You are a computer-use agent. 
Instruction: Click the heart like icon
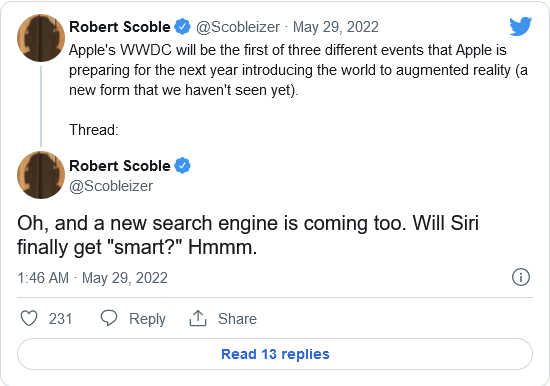click(x=29, y=319)
